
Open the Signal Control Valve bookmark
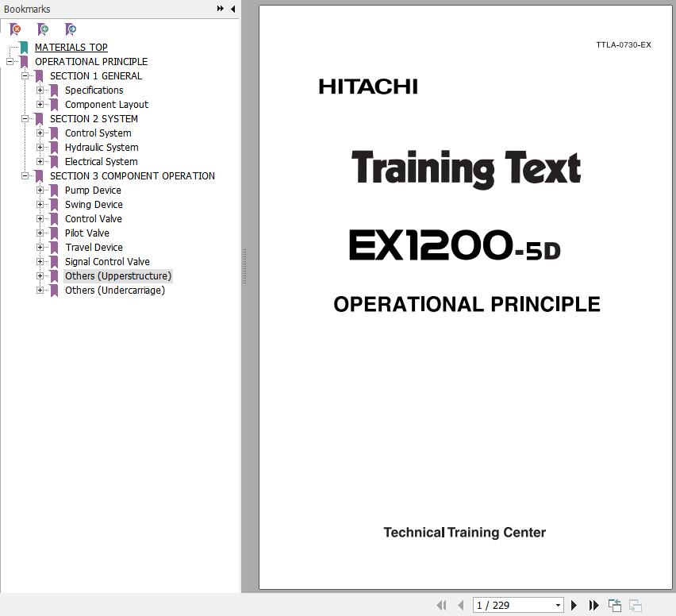(107, 261)
